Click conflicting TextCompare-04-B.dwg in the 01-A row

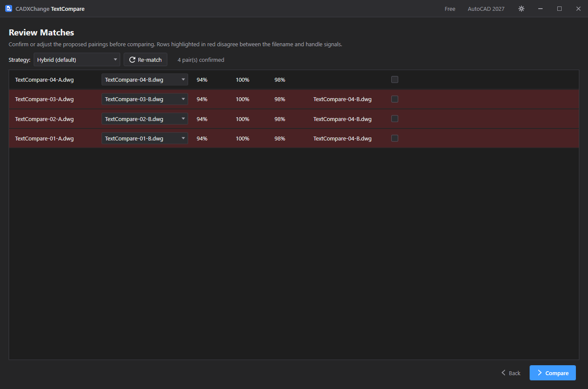click(x=342, y=139)
